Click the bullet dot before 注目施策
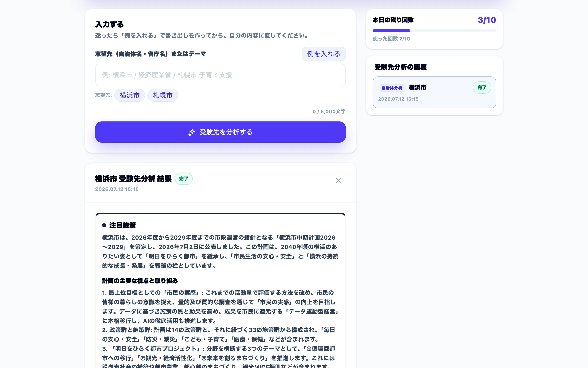The height and width of the screenshot is (368, 588). point(104,225)
